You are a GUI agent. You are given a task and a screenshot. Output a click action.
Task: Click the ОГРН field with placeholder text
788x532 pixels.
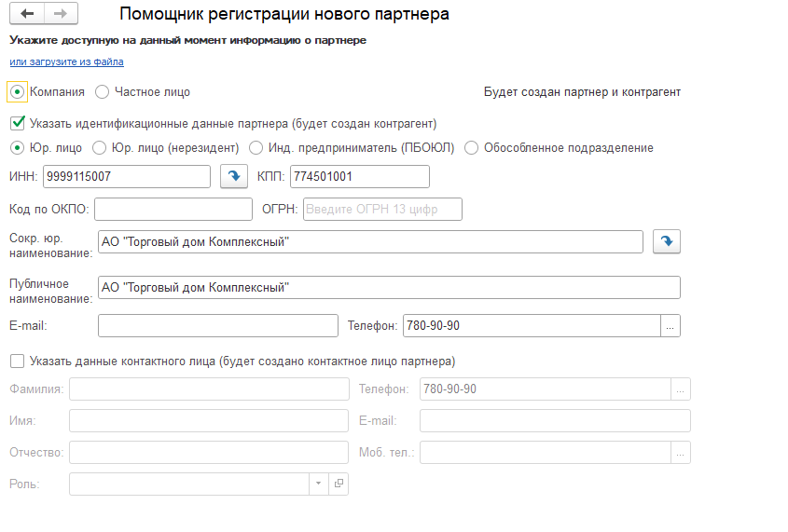[x=381, y=209]
